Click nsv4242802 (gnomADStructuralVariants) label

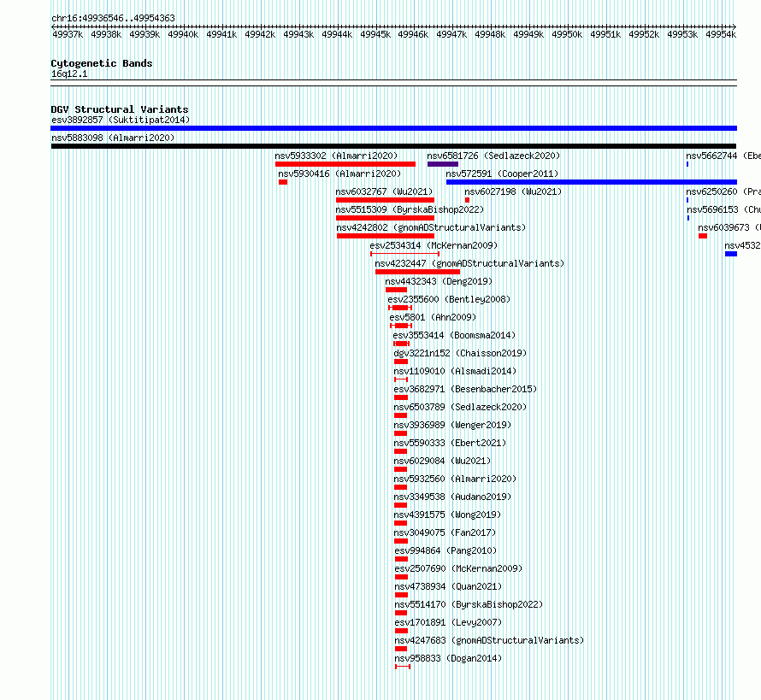pos(431,227)
